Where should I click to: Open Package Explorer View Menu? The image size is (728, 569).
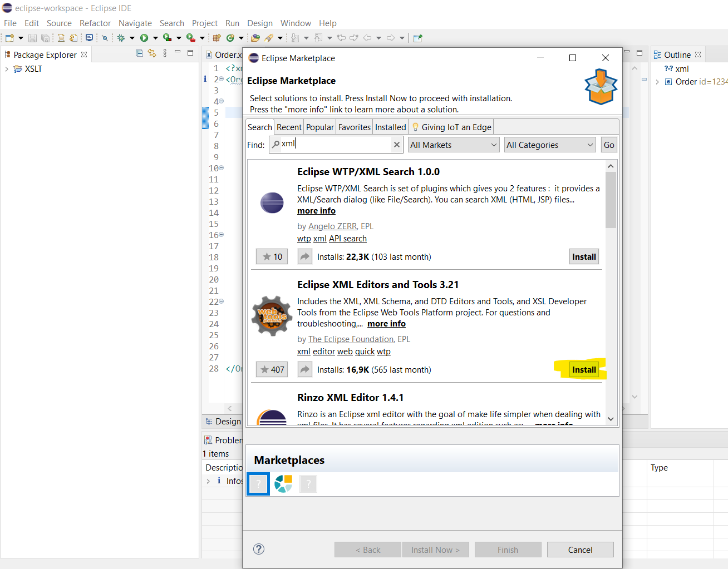point(165,53)
